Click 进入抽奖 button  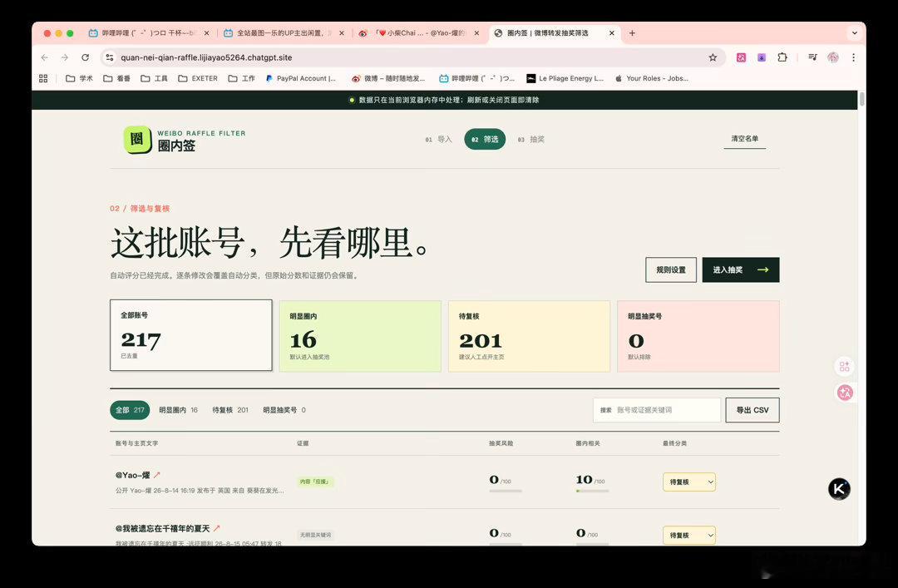(741, 270)
